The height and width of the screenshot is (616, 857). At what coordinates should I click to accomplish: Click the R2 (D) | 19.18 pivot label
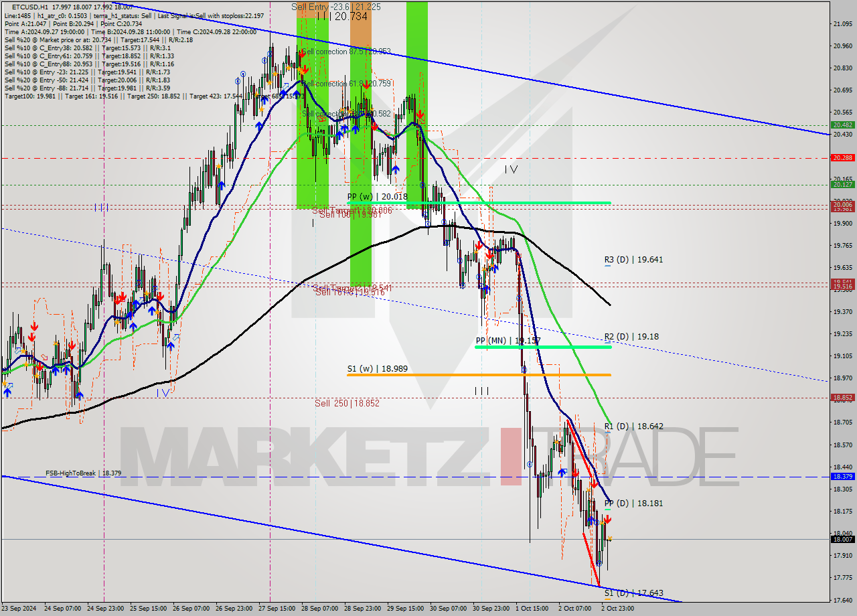(x=631, y=337)
